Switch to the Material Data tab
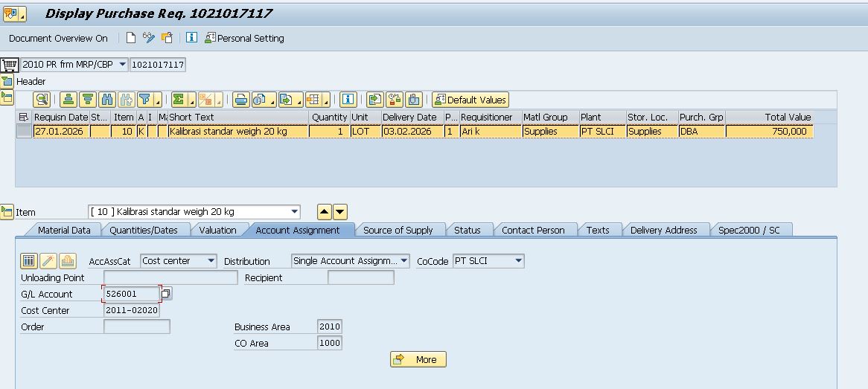Viewport: 868px width, 389px height. coord(64,230)
